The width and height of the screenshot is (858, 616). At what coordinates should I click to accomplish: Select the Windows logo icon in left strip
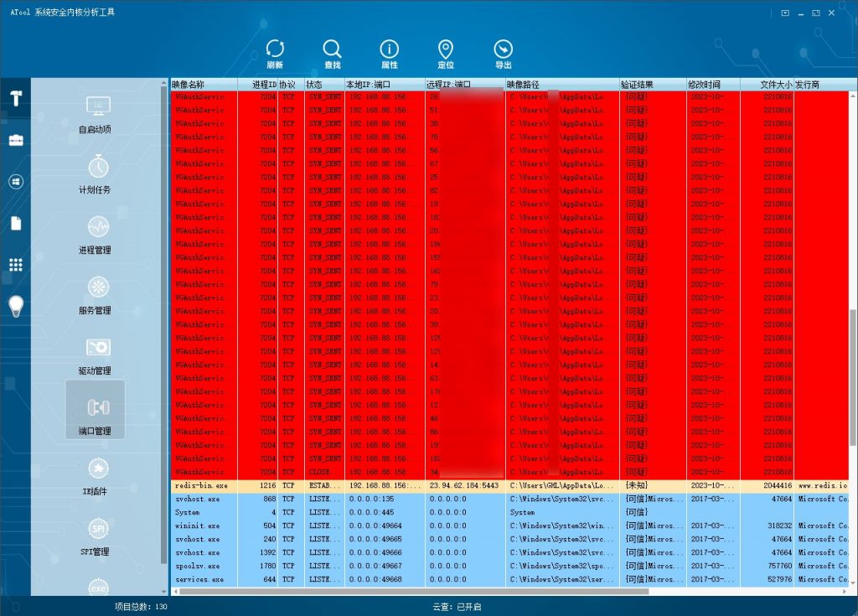(16, 182)
